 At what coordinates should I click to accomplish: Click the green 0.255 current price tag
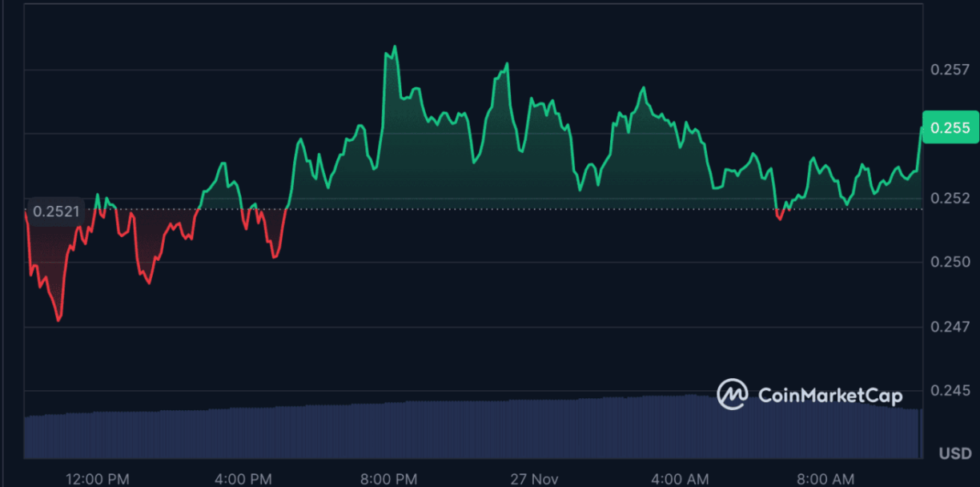click(950, 127)
